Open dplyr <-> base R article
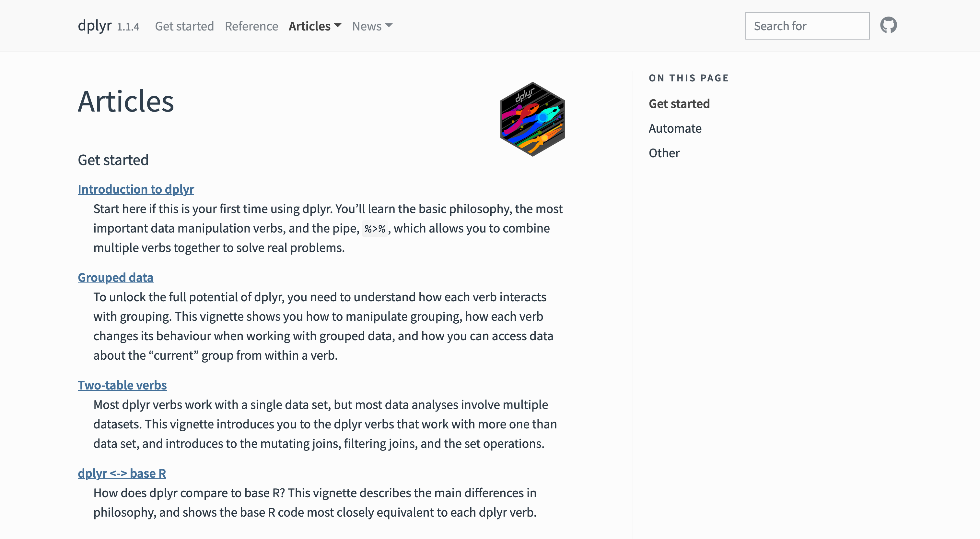Screen dimensions: 980x539 coord(122,473)
